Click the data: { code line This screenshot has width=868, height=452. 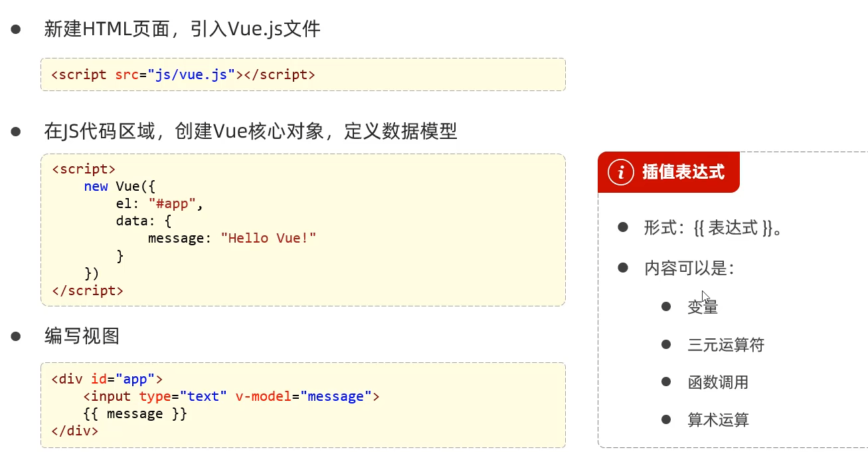point(143,221)
